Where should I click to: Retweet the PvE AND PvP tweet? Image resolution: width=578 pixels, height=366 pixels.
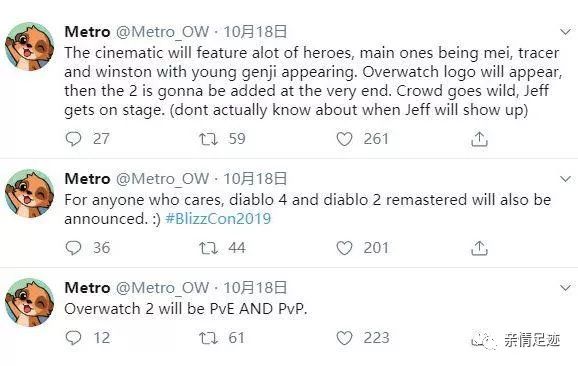[x=208, y=338]
